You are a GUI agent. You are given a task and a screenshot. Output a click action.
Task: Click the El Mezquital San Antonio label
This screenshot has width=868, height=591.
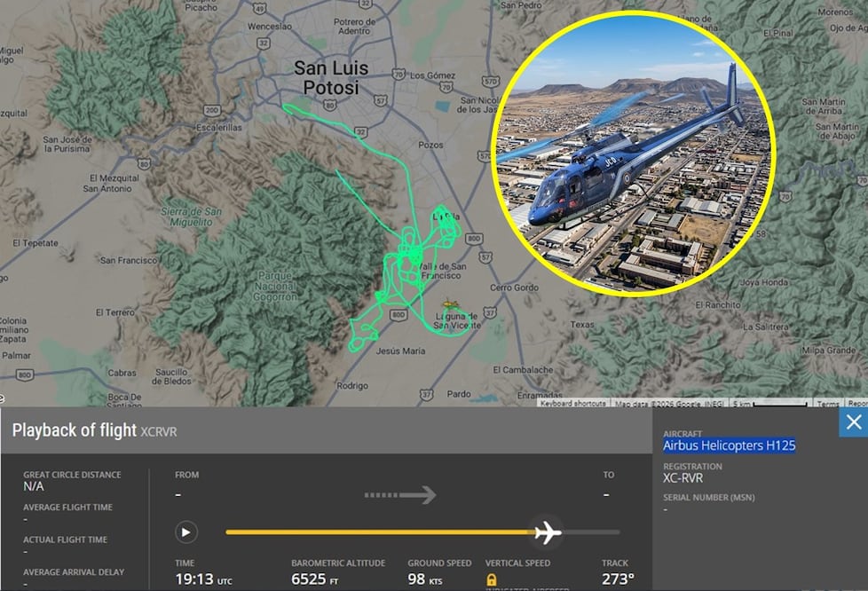tap(114, 183)
